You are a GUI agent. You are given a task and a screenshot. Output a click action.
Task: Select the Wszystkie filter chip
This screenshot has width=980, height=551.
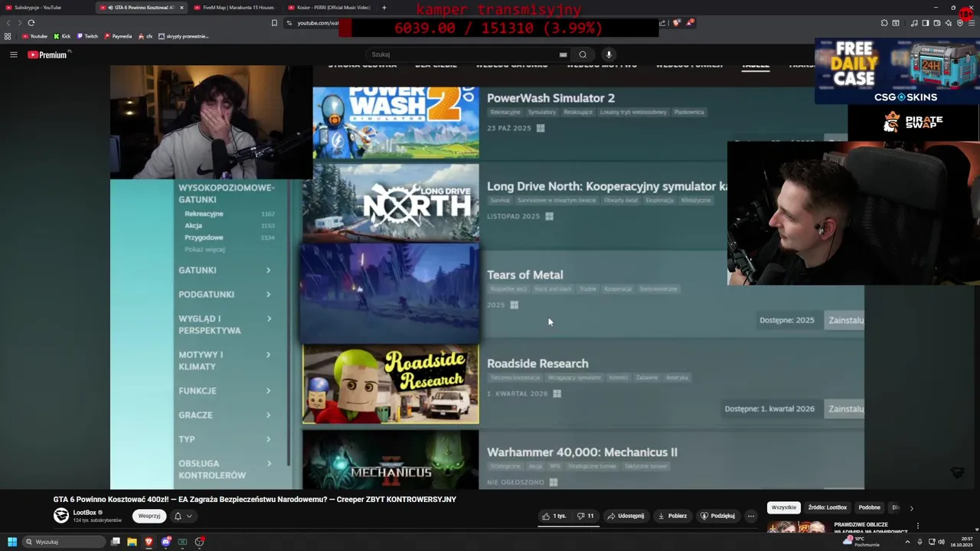(783, 507)
